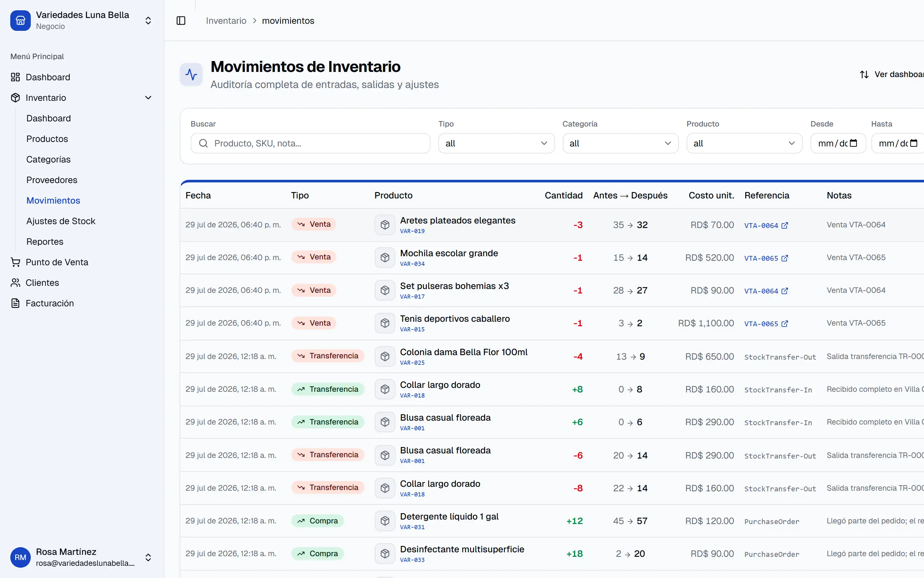Click the Inventario box icon in sidebar
924x578 pixels.
[15, 98]
